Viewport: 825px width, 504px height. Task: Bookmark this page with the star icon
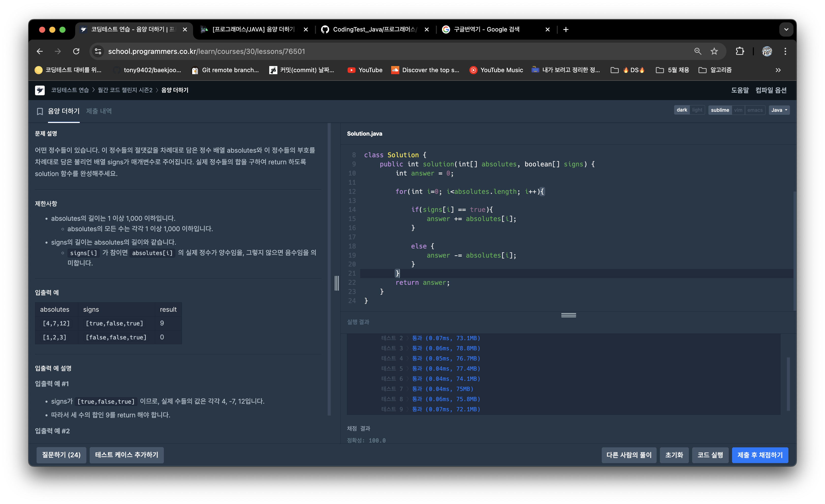point(714,51)
